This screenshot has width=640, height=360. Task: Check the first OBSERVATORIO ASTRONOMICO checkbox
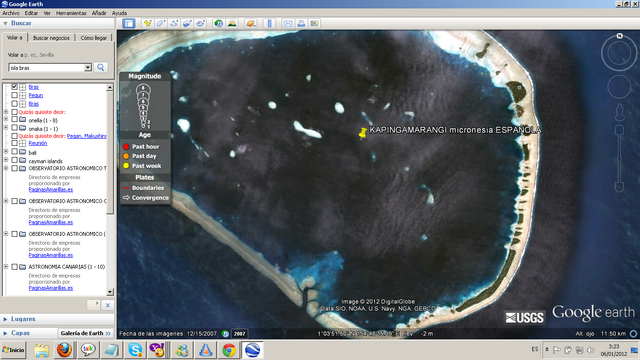(15, 168)
